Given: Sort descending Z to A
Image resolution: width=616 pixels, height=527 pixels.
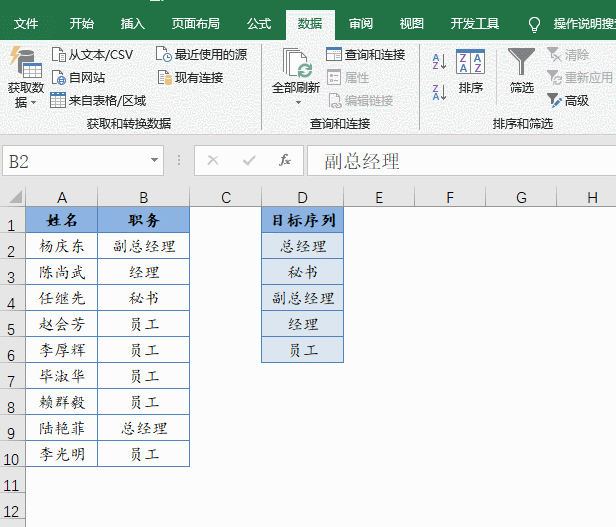Looking at the screenshot, I should pos(439,92).
